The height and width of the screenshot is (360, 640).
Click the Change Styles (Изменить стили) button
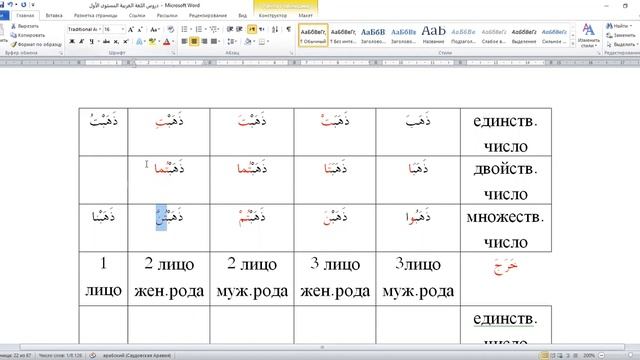[x=588, y=35]
